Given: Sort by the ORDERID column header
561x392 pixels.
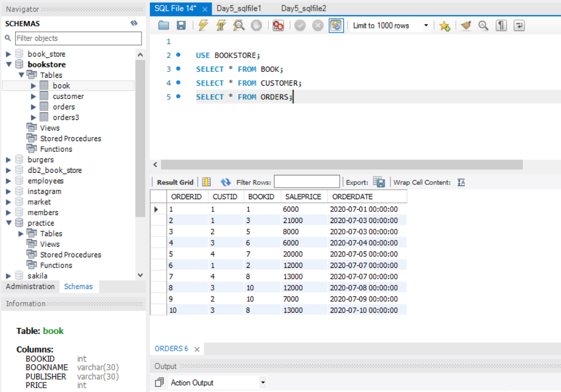Looking at the screenshot, I should point(187,197).
